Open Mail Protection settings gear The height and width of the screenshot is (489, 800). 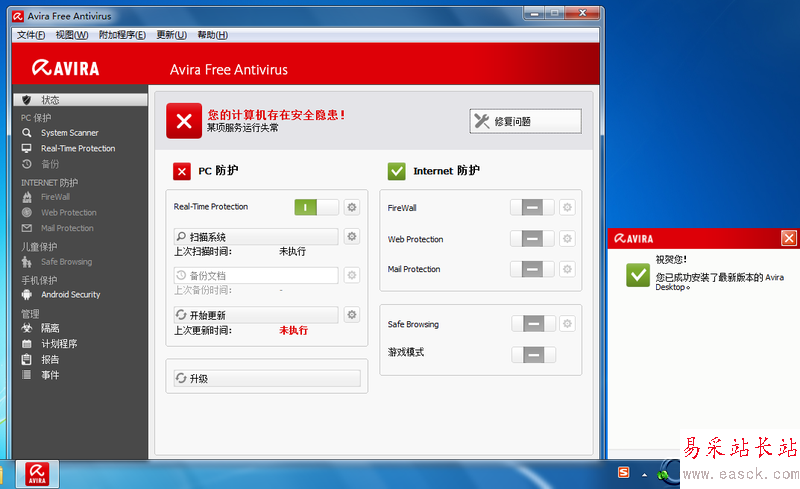point(567,269)
